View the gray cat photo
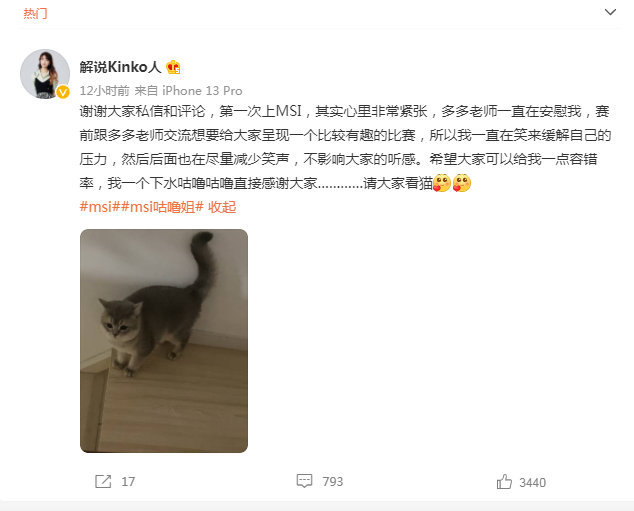Viewport: 634px width, 511px height. [x=164, y=341]
